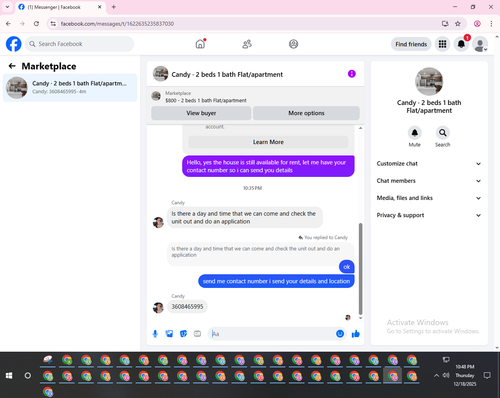Viewport: 500px width, 398px height.
Task: Open the profile circle icon in top navigation
Action: tap(293, 44)
